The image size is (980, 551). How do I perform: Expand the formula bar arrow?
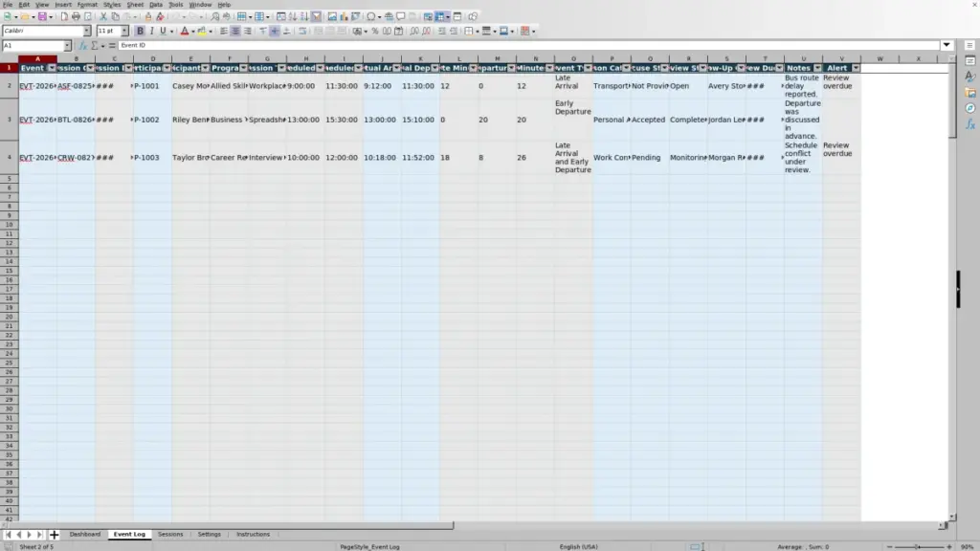point(947,45)
